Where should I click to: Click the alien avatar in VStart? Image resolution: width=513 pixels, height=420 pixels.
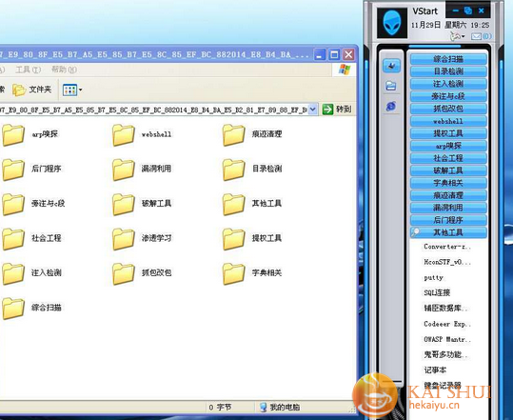[x=392, y=23]
